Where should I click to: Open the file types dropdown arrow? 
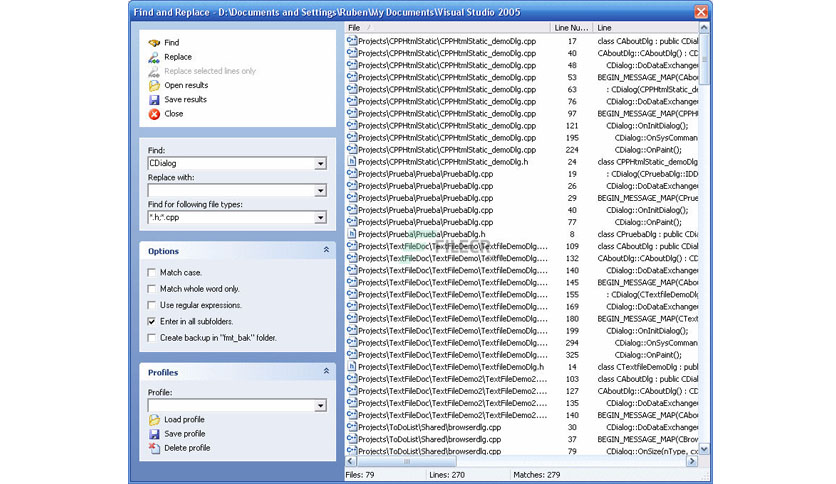click(320, 217)
